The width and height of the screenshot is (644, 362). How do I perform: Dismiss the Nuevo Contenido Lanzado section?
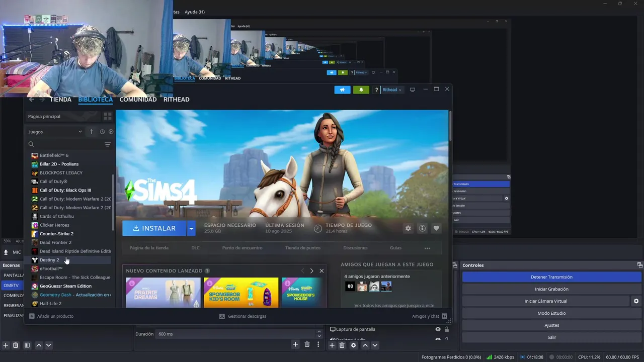321,271
